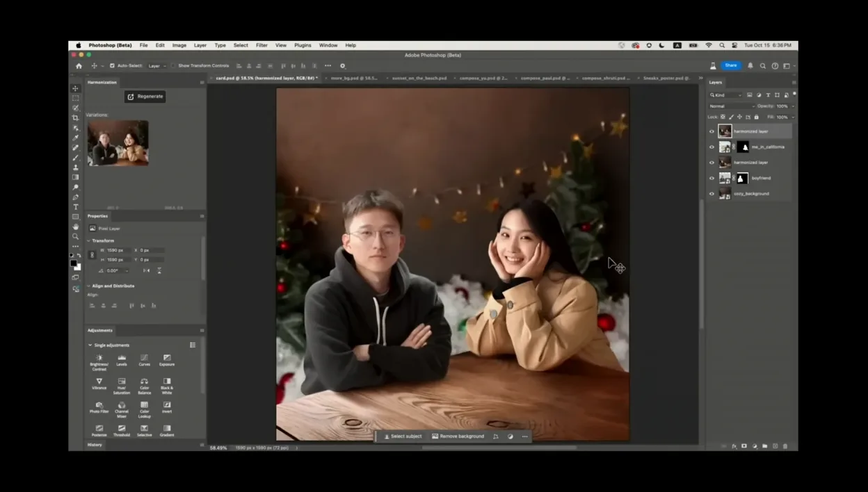Image resolution: width=868 pixels, height=492 pixels.
Task: Collapse Single adjustments section
Action: click(x=90, y=345)
